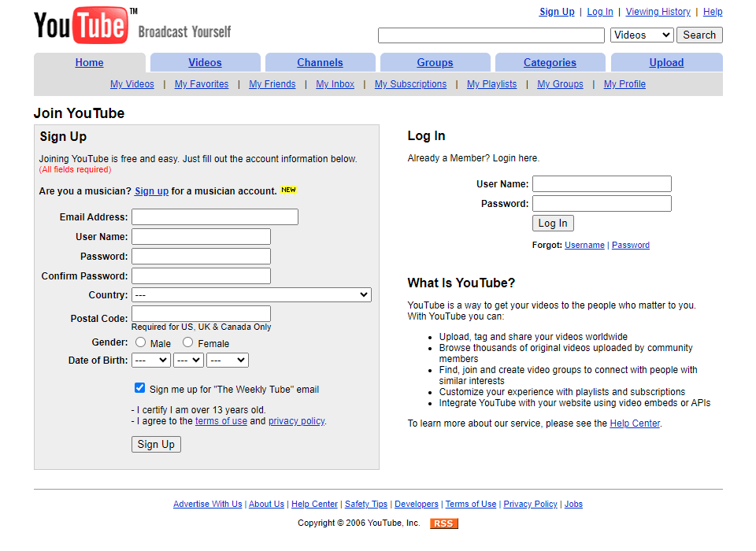
Task: Open the About Us footer link
Action: [267, 504]
